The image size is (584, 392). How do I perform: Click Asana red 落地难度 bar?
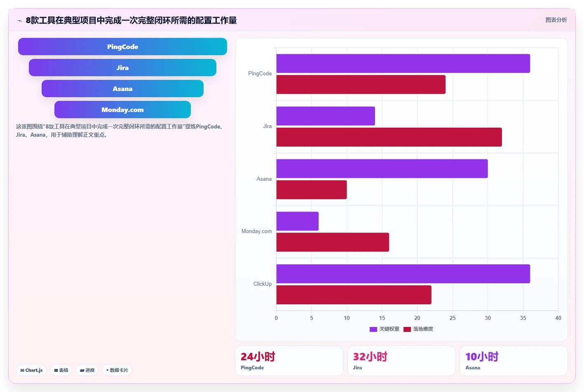pos(312,190)
